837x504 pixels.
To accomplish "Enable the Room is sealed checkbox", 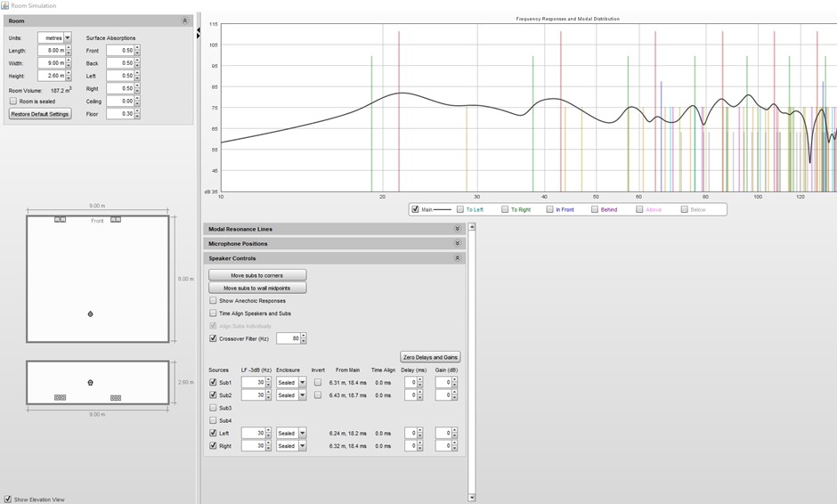I will [13, 102].
